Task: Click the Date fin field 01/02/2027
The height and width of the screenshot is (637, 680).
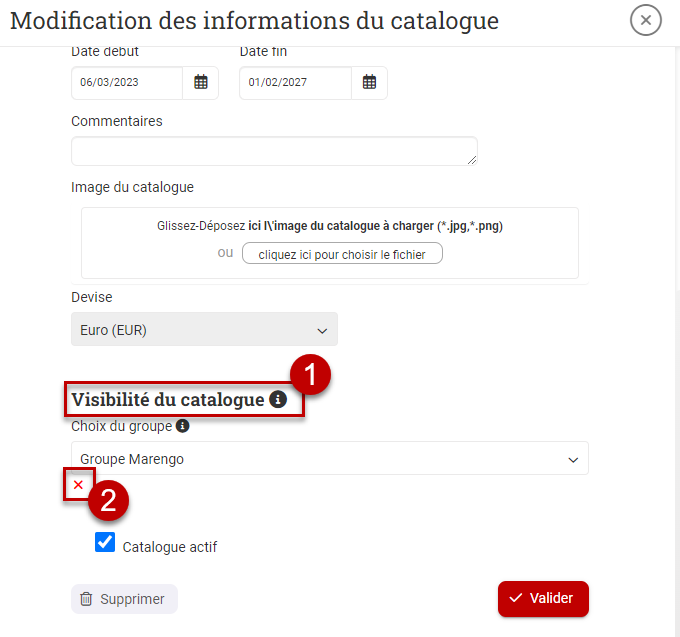Action: (x=294, y=83)
